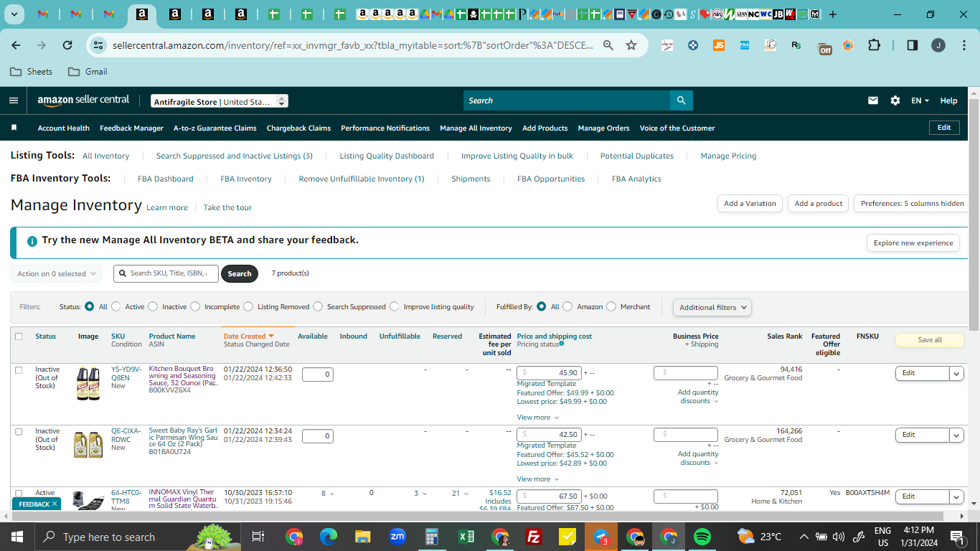Open the zoom magnifier icon in address bar
The height and width of the screenshot is (551, 980).
pos(608,45)
